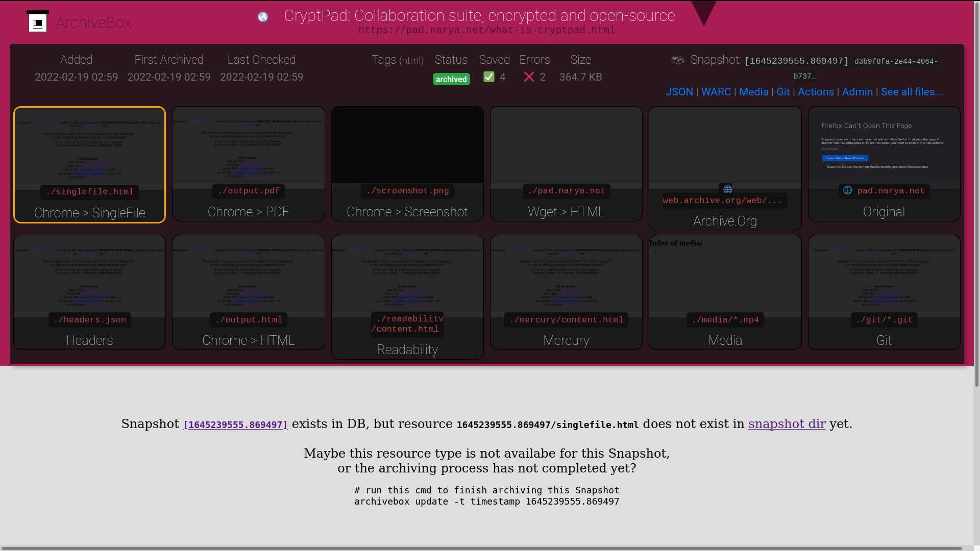This screenshot has height=551, width=980.
Task: Click the snapshot drive icon
Action: click(x=678, y=60)
